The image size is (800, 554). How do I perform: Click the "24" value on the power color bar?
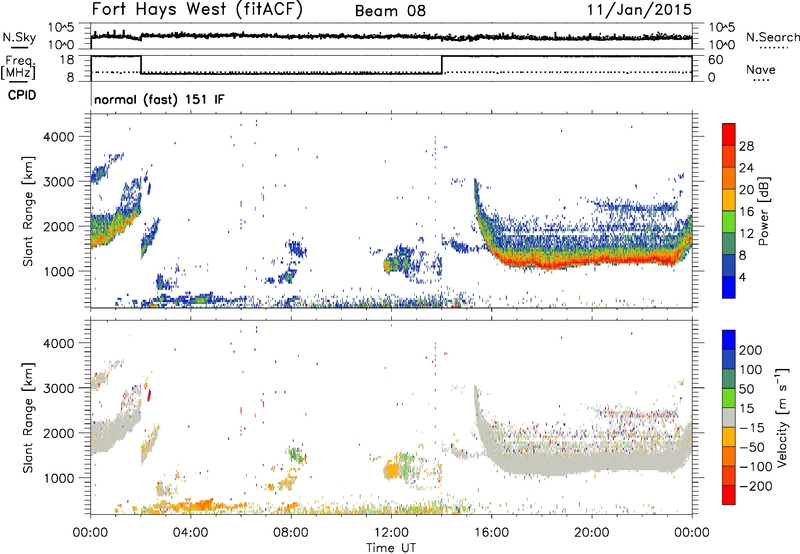pos(746,168)
